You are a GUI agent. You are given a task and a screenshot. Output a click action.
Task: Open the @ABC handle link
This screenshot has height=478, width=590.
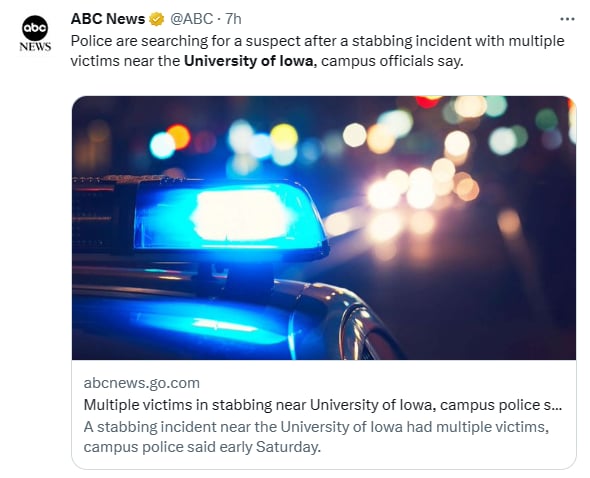tap(192, 19)
